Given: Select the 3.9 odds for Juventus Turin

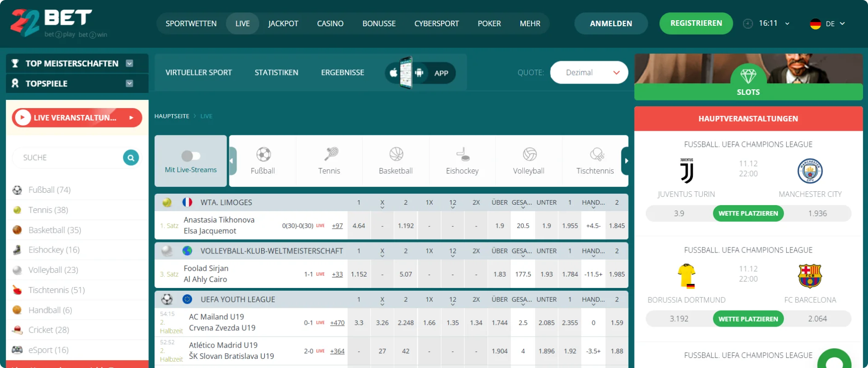Looking at the screenshot, I should click(x=679, y=213).
